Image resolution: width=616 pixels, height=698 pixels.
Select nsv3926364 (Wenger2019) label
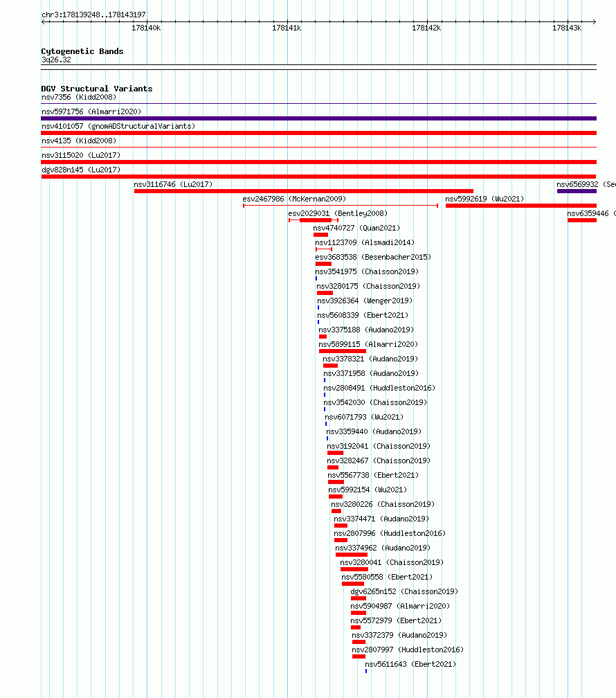coord(365,301)
